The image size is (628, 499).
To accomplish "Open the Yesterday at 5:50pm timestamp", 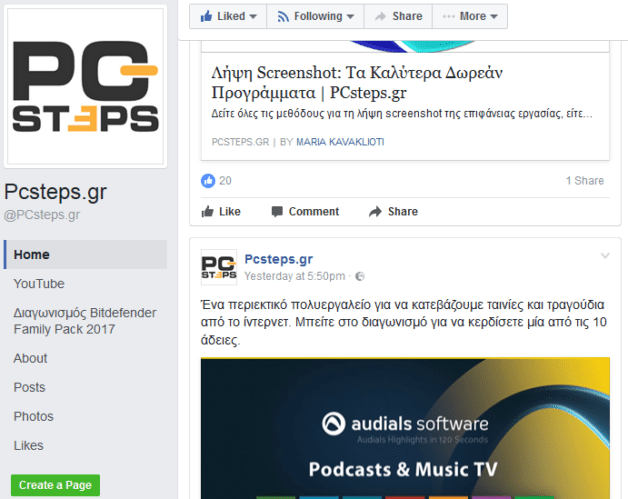I will (295, 276).
